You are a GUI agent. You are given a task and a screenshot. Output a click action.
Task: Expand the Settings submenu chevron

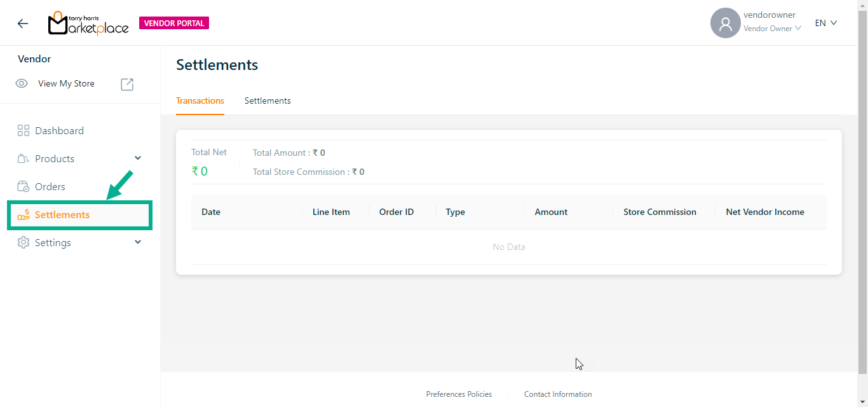(x=138, y=242)
